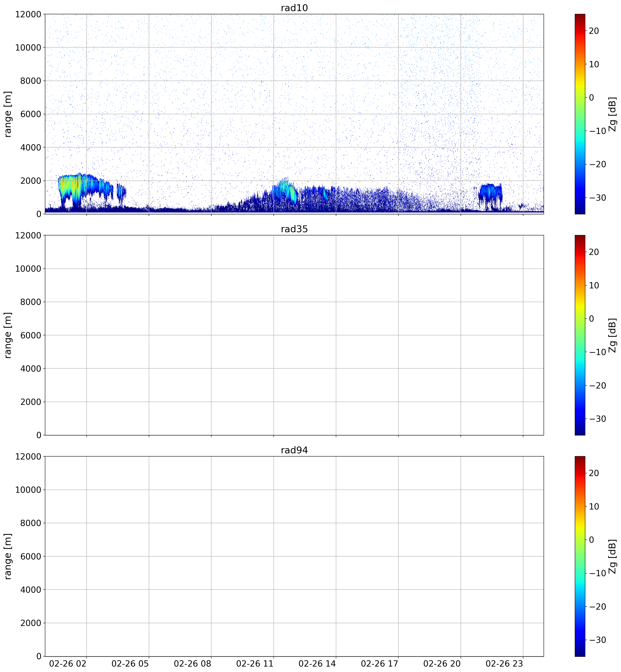Click the rad94 'Zg [dB]' colorbar label
The height and width of the screenshot is (672, 621).
point(613,556)
